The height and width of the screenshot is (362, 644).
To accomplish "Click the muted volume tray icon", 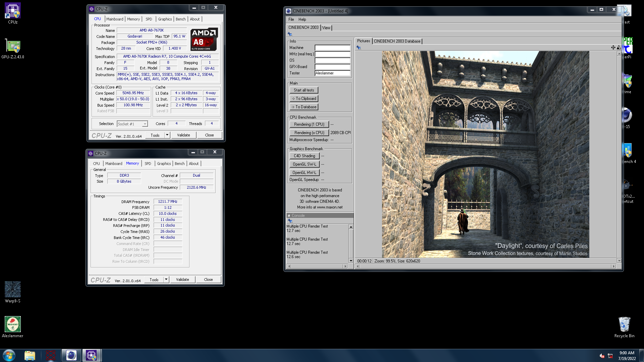I will 602,356.
